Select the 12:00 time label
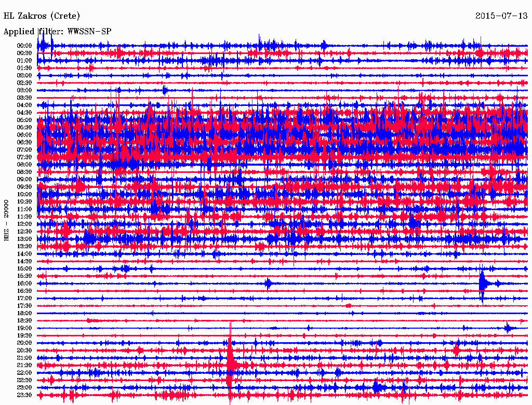Screen dimensions: 532x405 click(24, 224)
